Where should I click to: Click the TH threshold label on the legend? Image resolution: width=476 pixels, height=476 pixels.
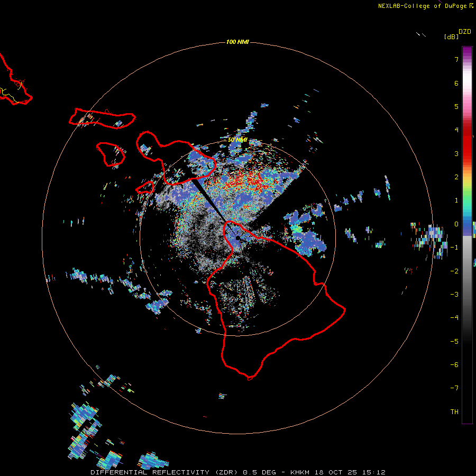coord(454,412)
